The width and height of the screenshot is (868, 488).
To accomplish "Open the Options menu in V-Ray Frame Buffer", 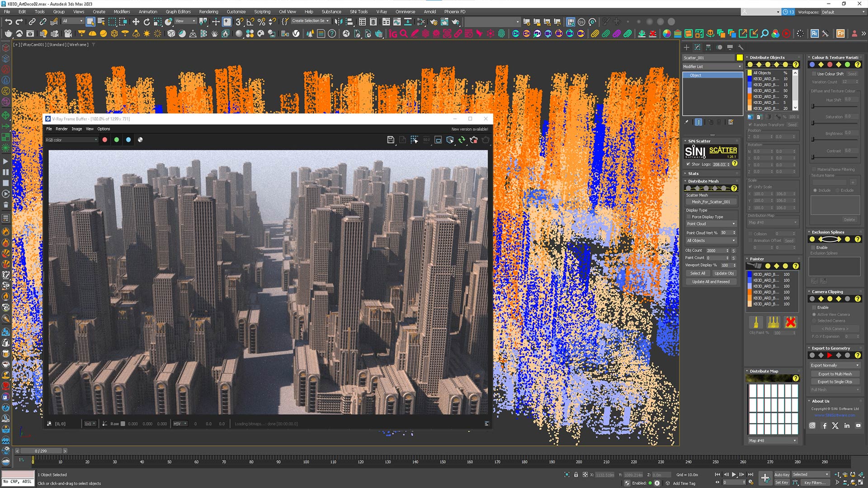I will tap(104, 129).
